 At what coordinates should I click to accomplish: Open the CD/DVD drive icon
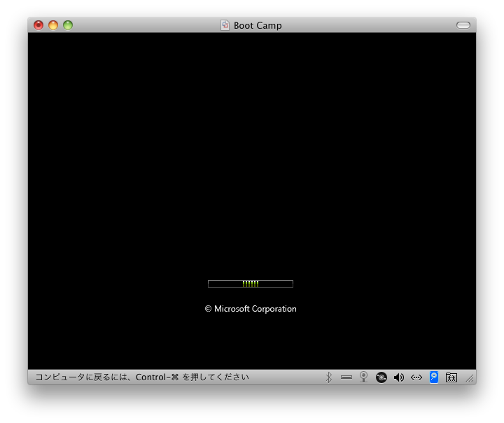[x=381, y=377]
